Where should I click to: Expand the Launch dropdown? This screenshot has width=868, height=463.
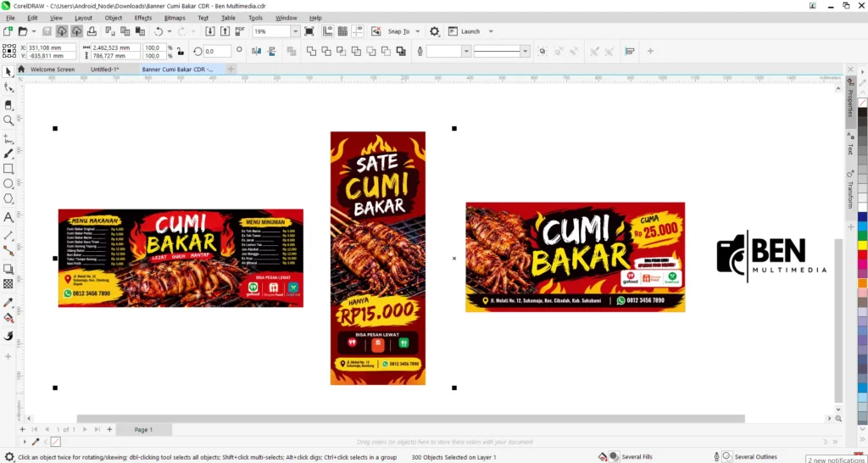(490, 31)
